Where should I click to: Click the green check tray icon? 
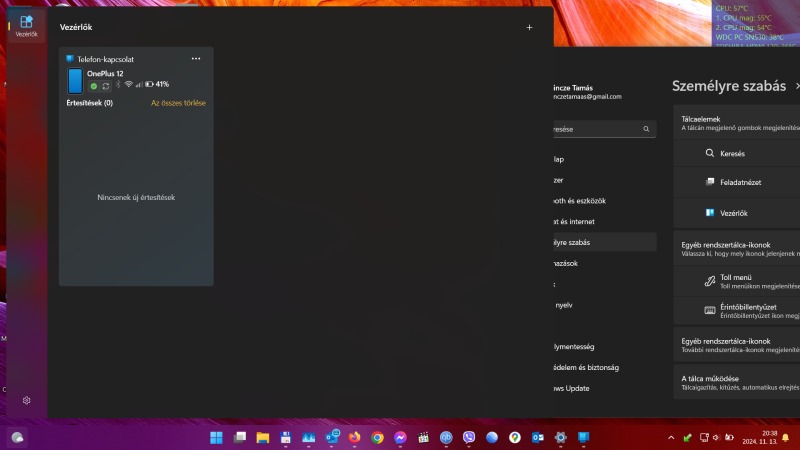687,437
